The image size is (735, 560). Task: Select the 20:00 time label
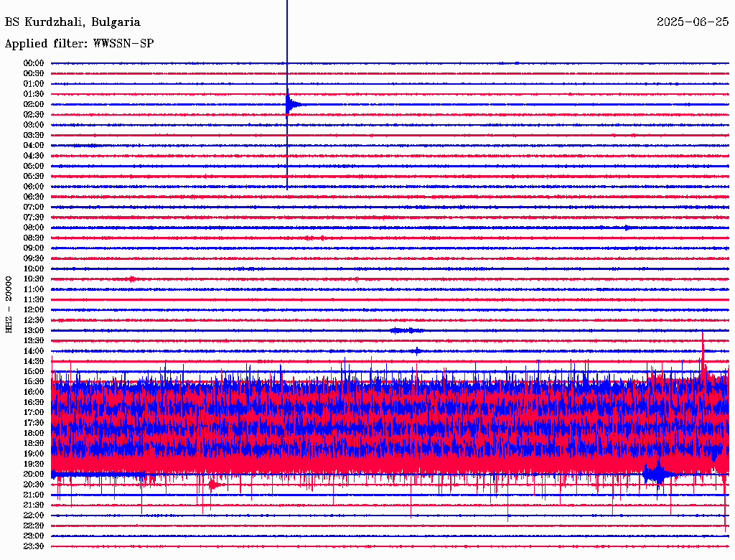(x=34, y=474)
